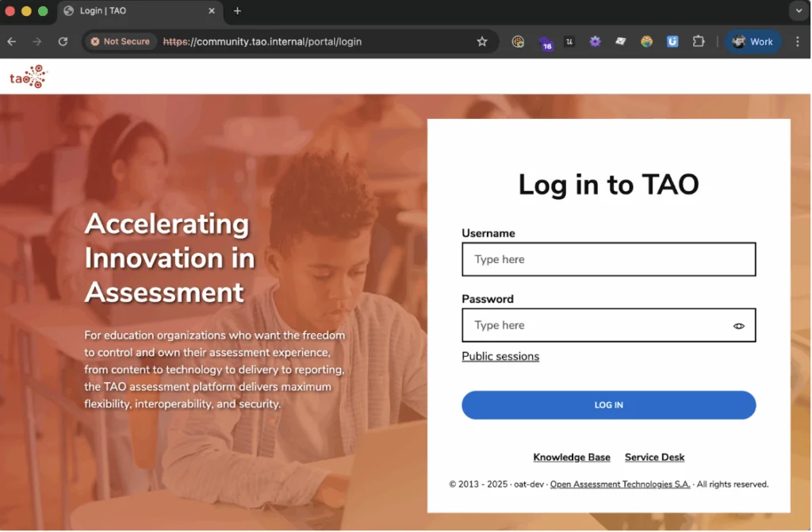Open the Public sessions link
Screen dimensions: 812x532
(x=500, y=356)
